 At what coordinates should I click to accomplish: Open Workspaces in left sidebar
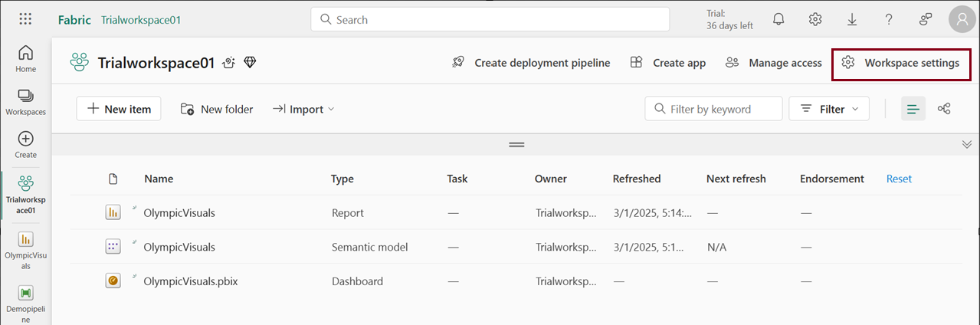click(25, 102)
